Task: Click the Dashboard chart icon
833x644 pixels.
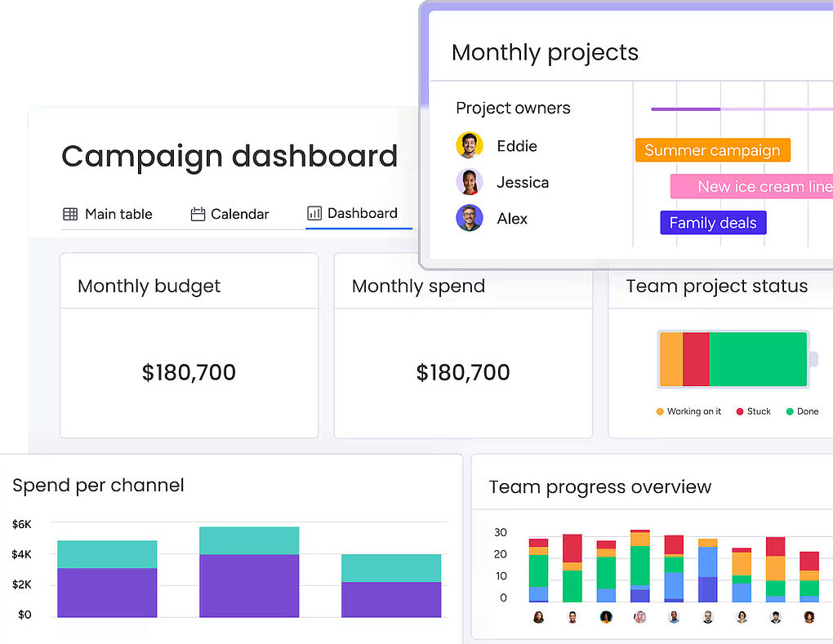Action: tap(314, 214)
